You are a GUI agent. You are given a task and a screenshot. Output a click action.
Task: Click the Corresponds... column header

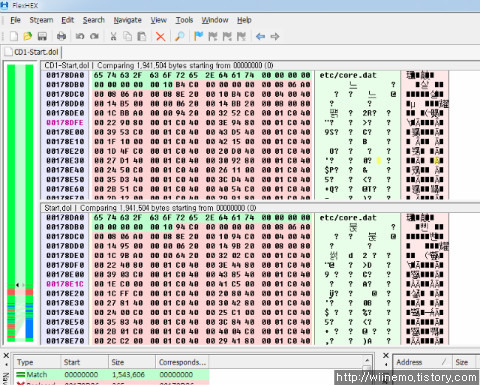pos(182,362)
